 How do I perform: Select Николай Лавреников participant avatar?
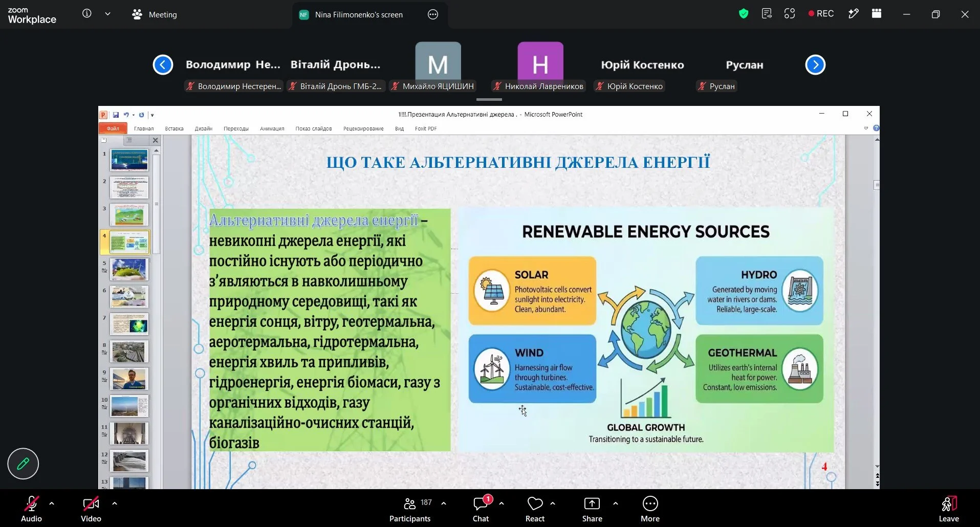540,64
